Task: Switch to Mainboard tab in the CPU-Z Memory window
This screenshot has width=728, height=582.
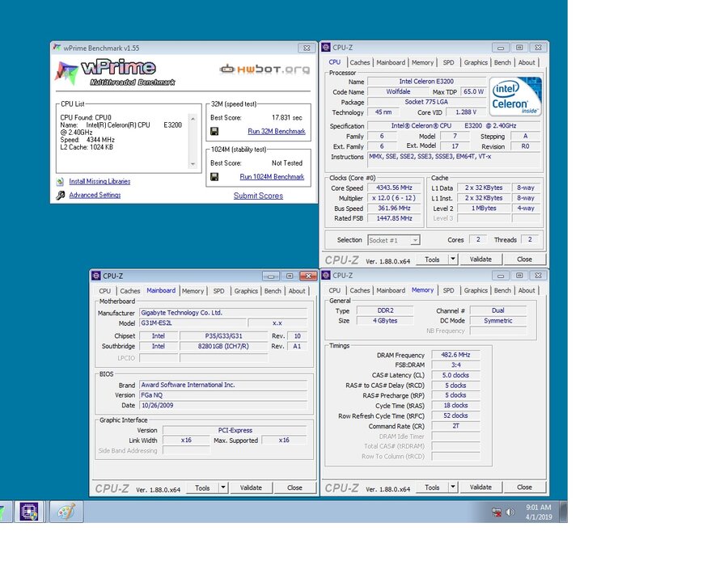Action: pyautogui.click(x=391, y=290)
